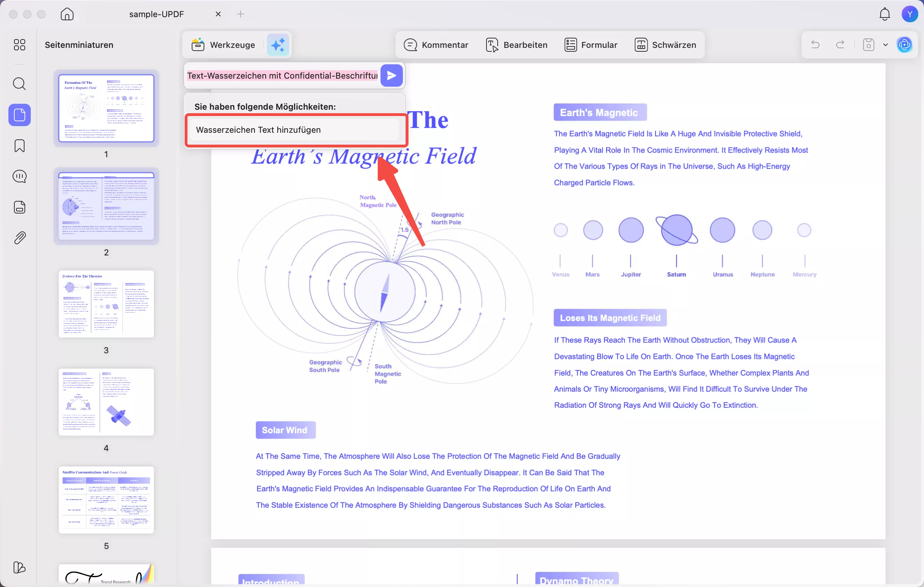Screen dimensions: 924x587
Task: Open a new tab with plus
Action: pyautogui.click(x=241, y=14)
